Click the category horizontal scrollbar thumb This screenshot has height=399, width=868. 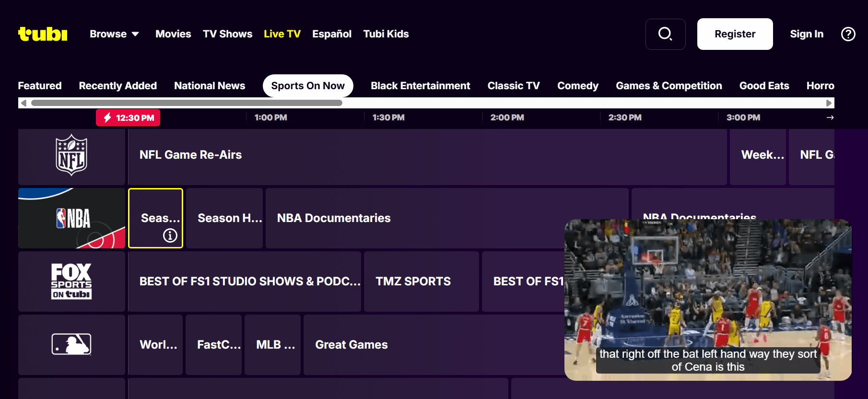pos(187,103)
